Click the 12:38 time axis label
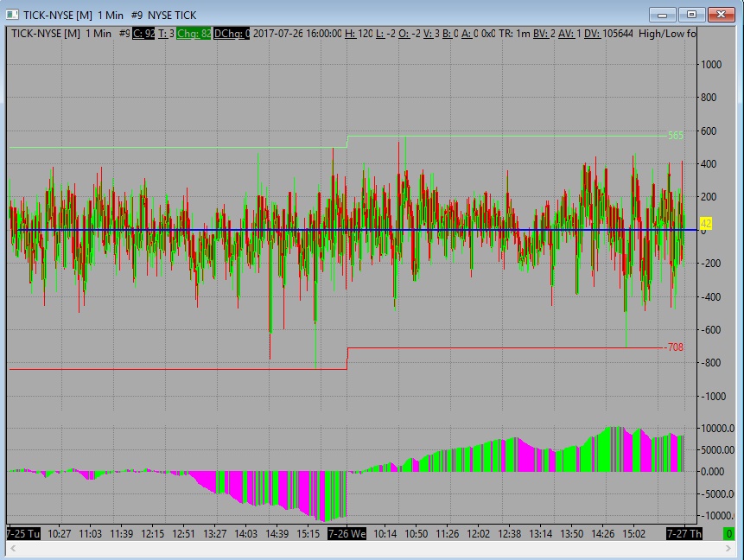This screenshot has width=744, height=560. click(x=510, y=534)
